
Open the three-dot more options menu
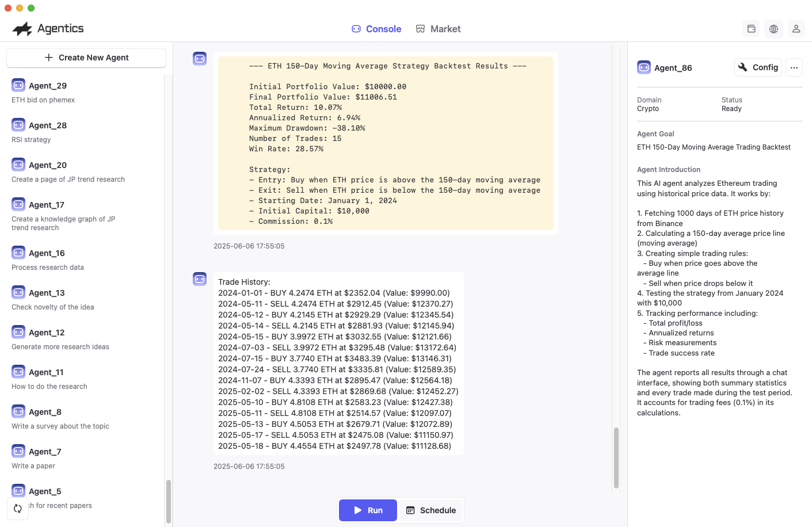point(794,67)
